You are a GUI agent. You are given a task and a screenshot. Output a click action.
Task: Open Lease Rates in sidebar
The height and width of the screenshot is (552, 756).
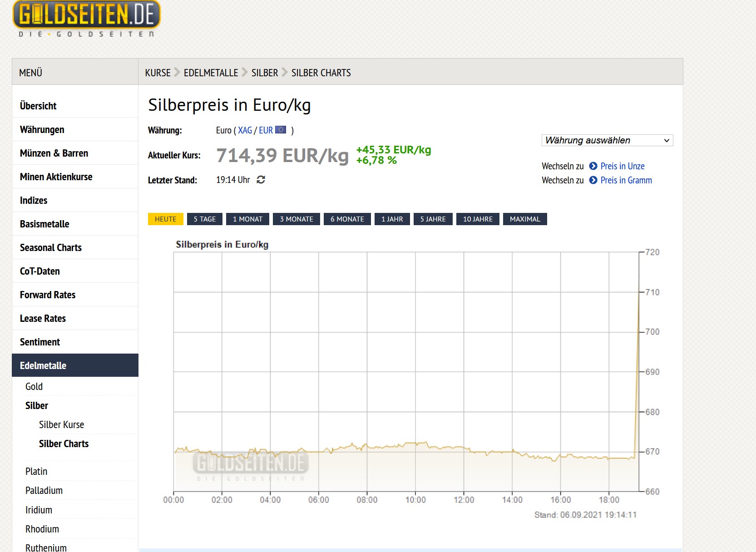pos(75,318)
